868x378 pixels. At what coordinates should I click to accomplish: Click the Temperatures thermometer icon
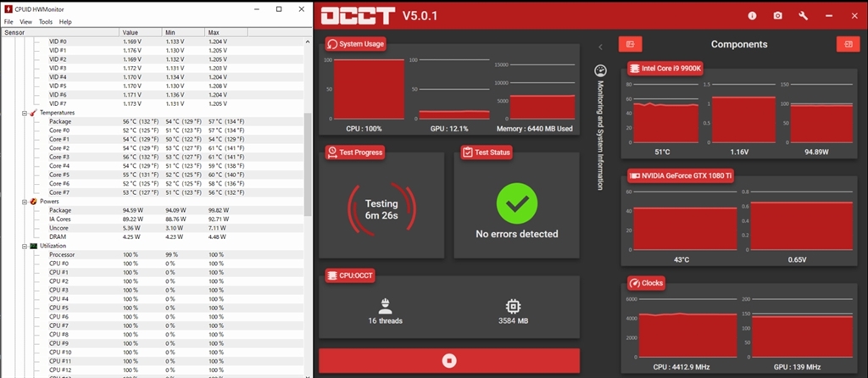tap(33, 113)
